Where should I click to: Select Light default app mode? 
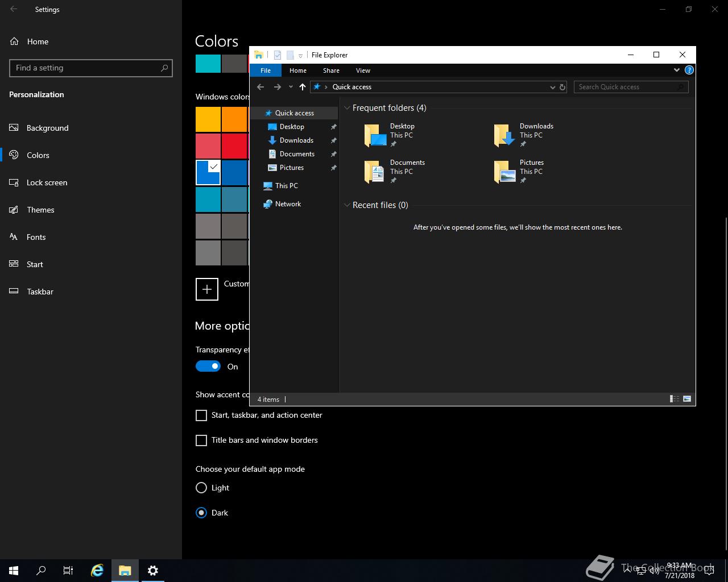coord(201,488)
